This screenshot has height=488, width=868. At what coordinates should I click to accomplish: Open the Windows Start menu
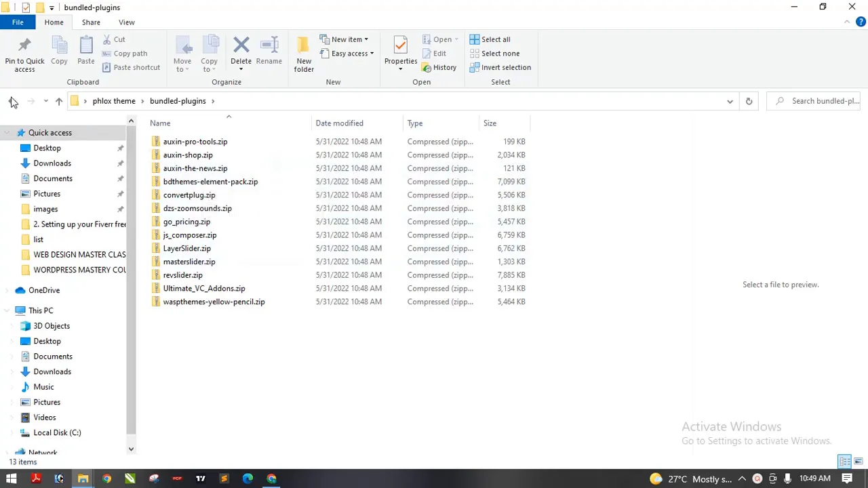point(12,479)
